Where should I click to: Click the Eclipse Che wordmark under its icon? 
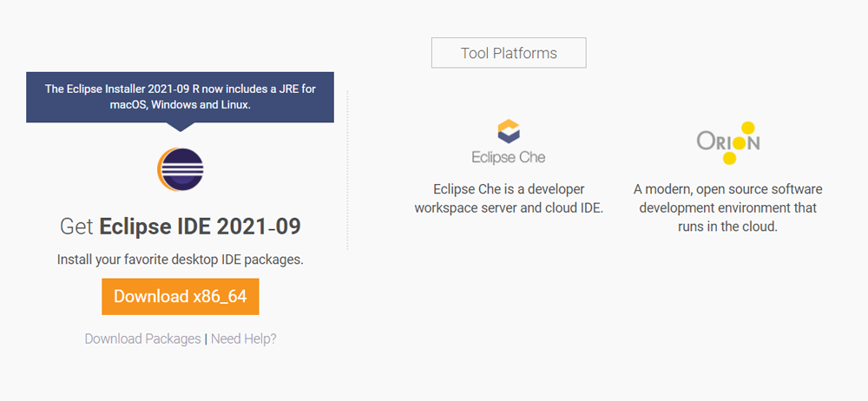coord(509,158)
